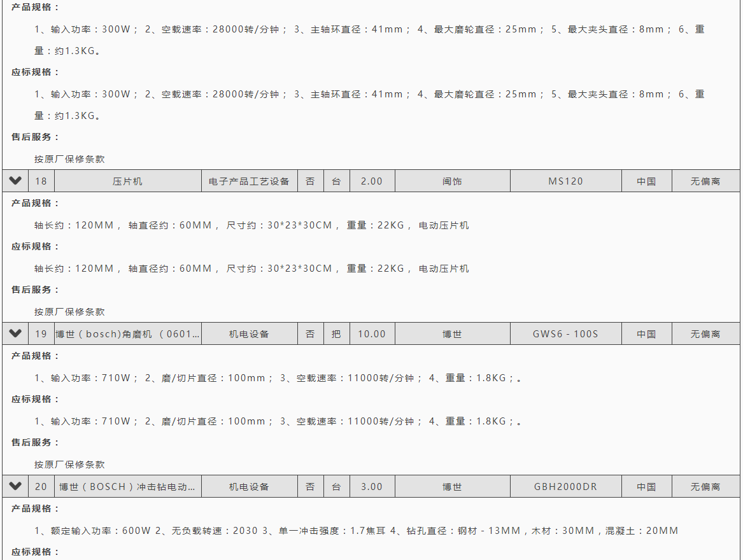Screen dimensions: 743x560
Task: Click the 中国 origin cell in row 19
Action: (x=646, y=334)
